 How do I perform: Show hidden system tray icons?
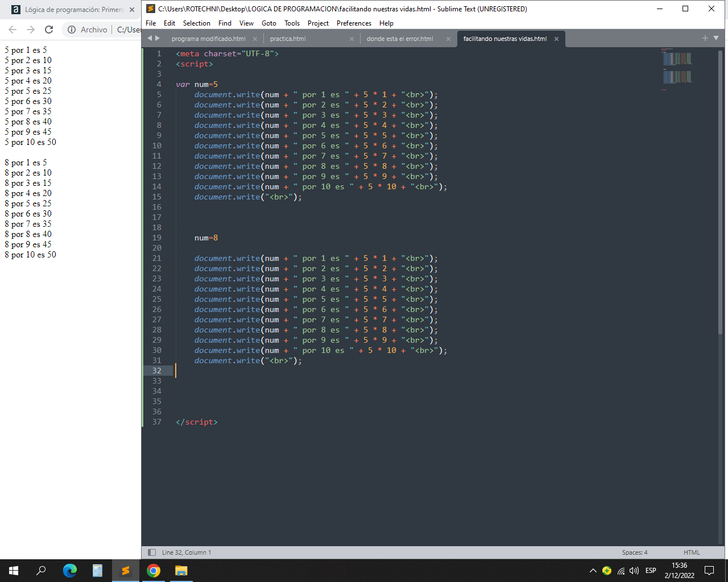click(x=593, y=571)
